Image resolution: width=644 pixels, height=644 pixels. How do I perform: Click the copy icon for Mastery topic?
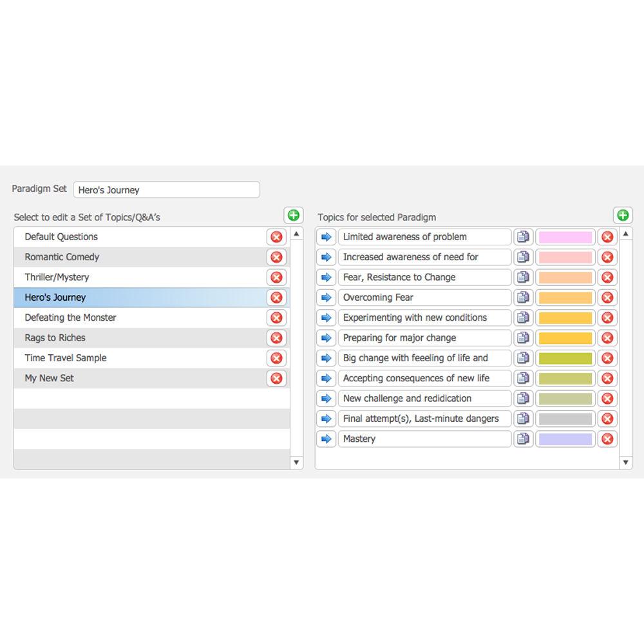tap(523, 439)
